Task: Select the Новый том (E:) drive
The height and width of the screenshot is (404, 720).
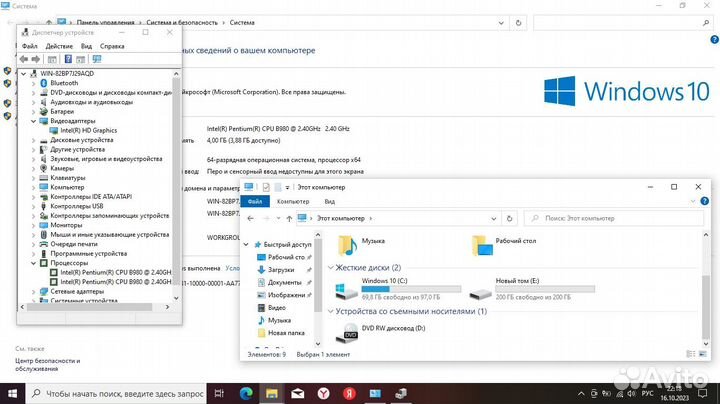Action: 532,289
